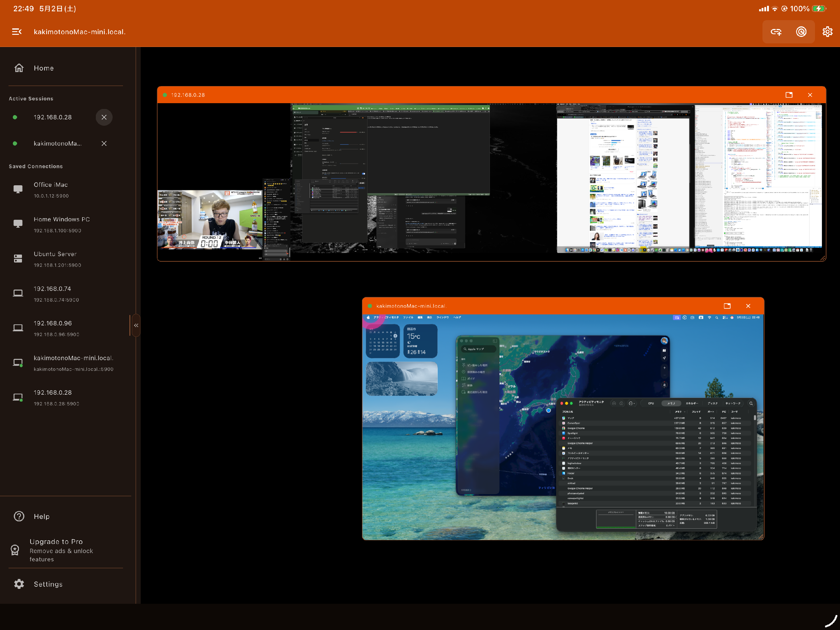
Task: Click the stop process (X) icon in Activity Monitor
Action: [614, 403]
